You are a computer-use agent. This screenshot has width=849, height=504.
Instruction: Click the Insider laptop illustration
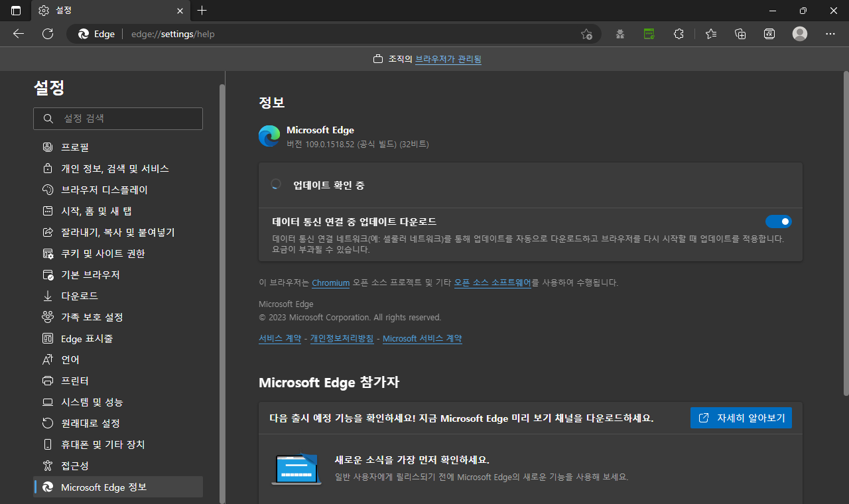click(296, 468)
